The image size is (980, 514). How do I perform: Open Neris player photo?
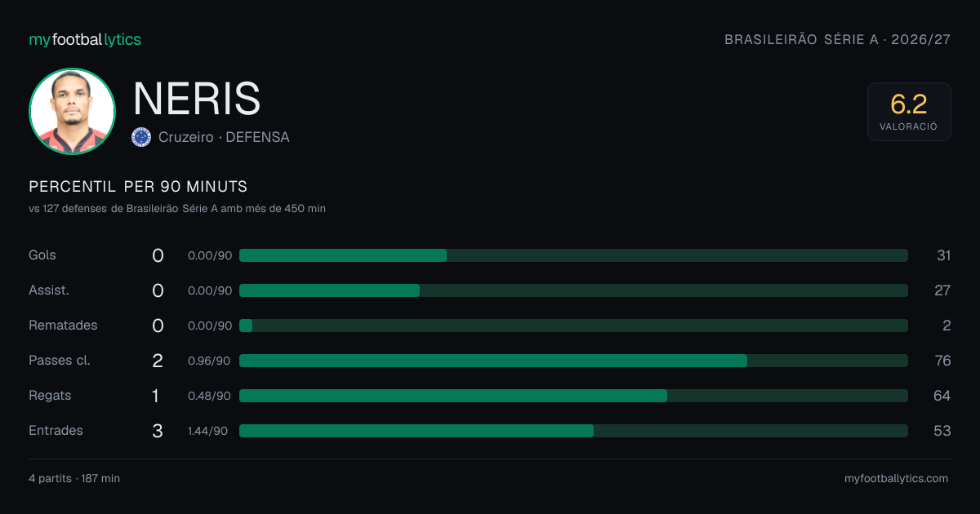(72, 111)
